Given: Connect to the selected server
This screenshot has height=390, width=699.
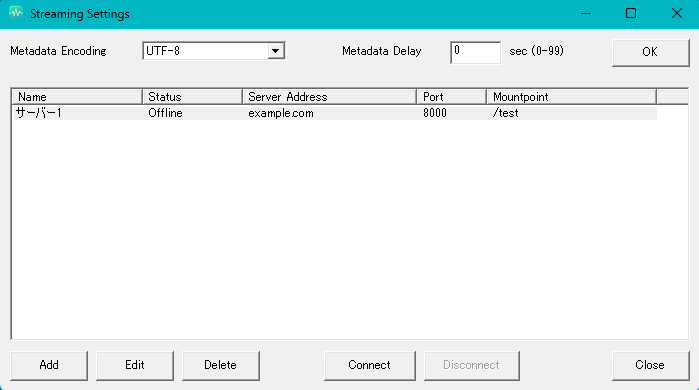Looking at the screenshot, I should (x=370, y=365).
